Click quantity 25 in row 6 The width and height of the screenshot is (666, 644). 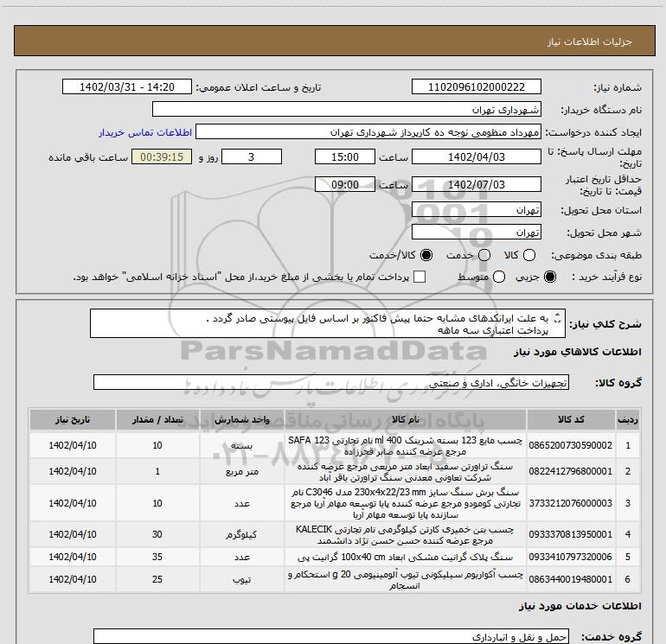tap(157, 579)
